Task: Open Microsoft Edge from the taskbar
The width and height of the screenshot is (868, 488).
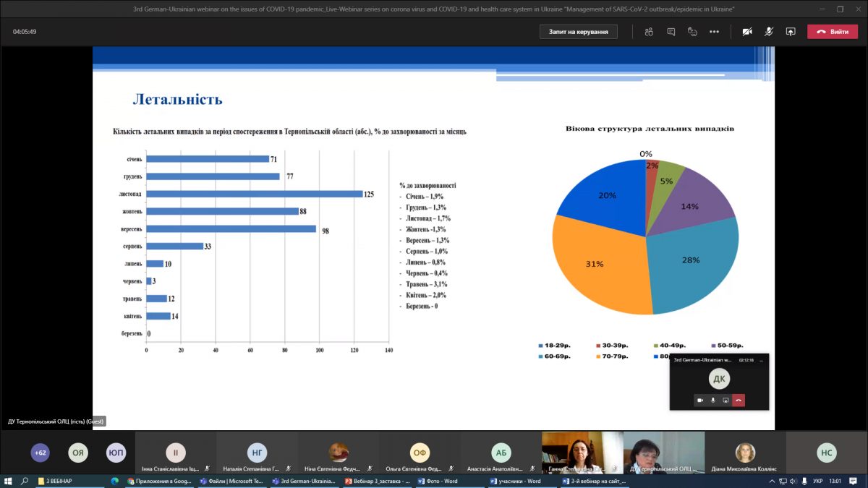Action: click(114, 481)
